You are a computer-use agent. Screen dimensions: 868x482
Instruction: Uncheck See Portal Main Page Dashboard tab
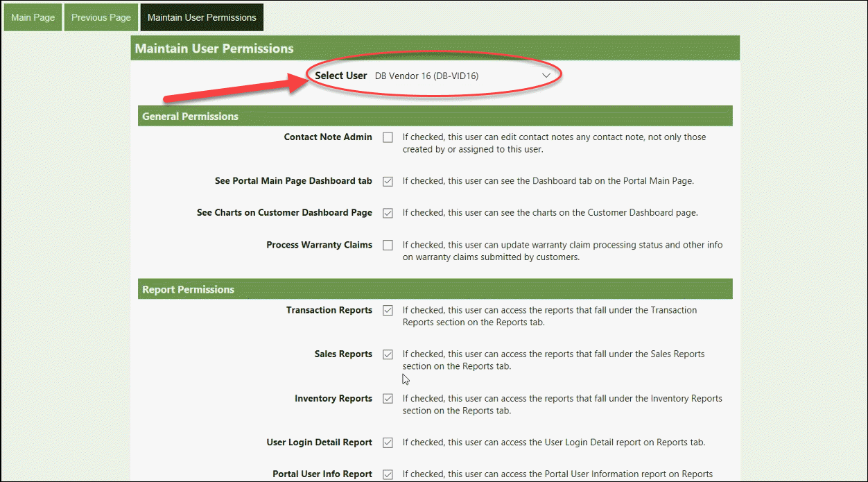tap(388, 181)
